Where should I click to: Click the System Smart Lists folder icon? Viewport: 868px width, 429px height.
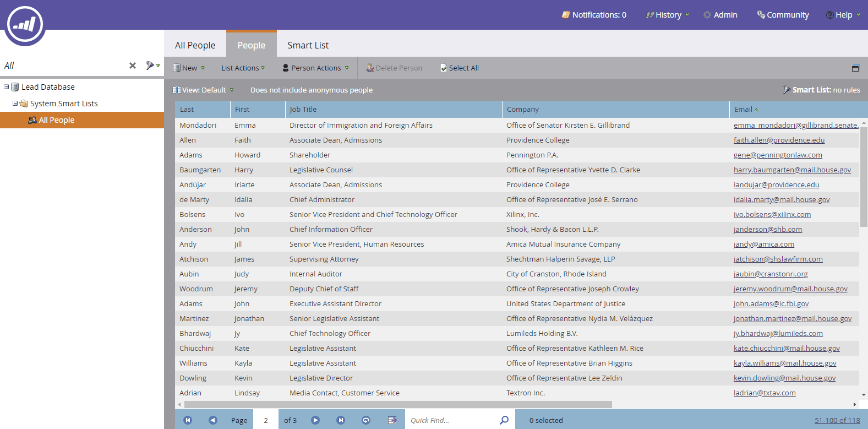tap(24, 104)
